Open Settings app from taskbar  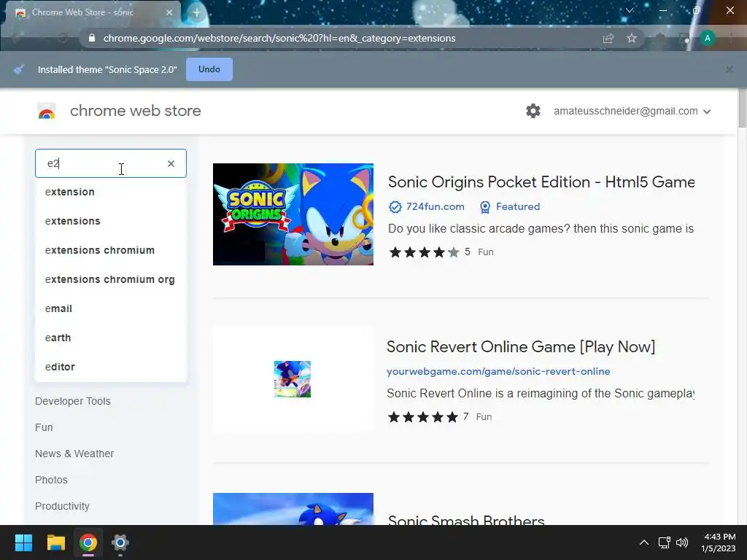click(x=120, y=542)
